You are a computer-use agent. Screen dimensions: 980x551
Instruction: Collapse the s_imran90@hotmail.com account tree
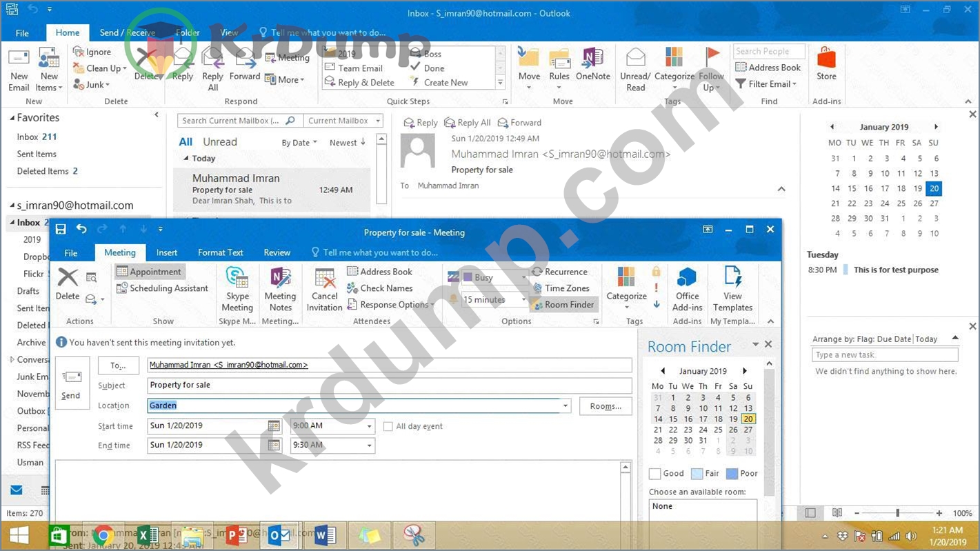(x=12, y=206)
